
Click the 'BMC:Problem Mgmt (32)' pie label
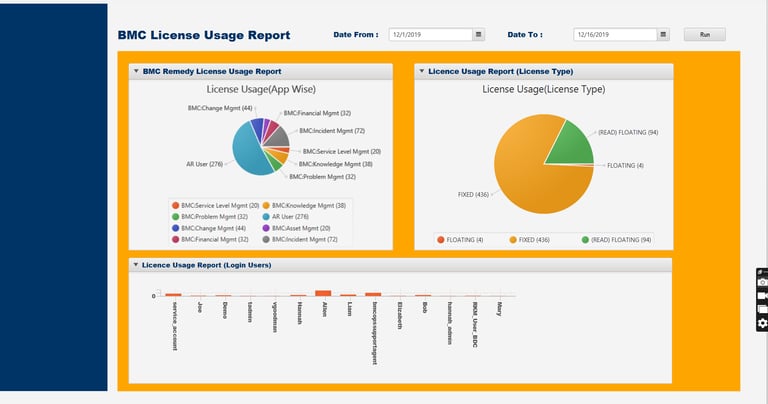coord(322,177)
